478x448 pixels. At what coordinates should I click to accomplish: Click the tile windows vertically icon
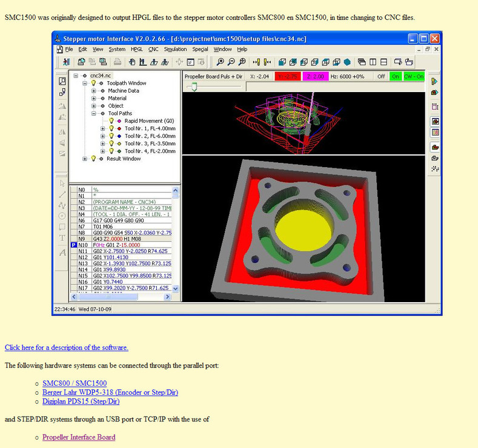tap(373, 62)
